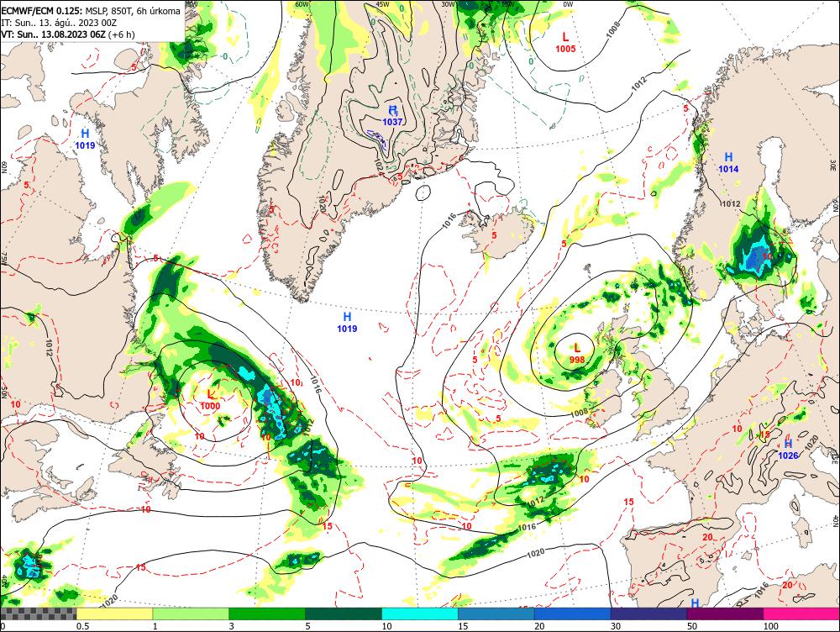Click the yellow 0.5 mm legend swatch
840x632 pixels.
pyautogui.click(x=114, y=614)
